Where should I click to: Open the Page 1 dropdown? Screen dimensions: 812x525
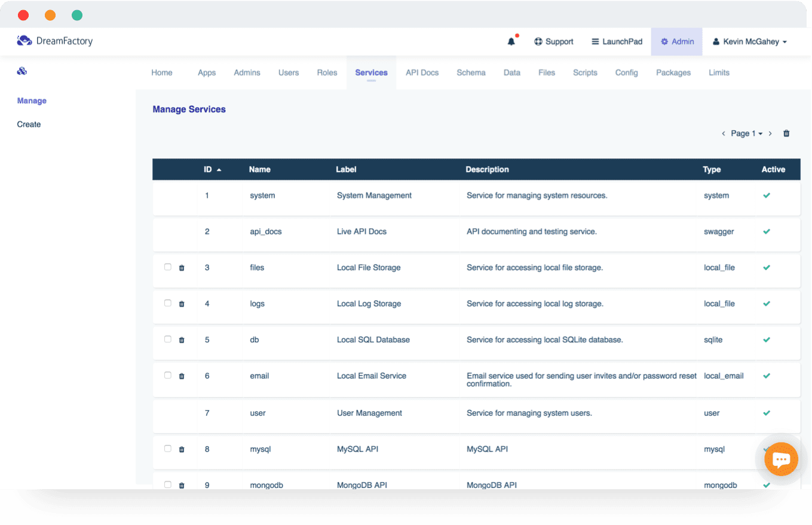[746, 134]
